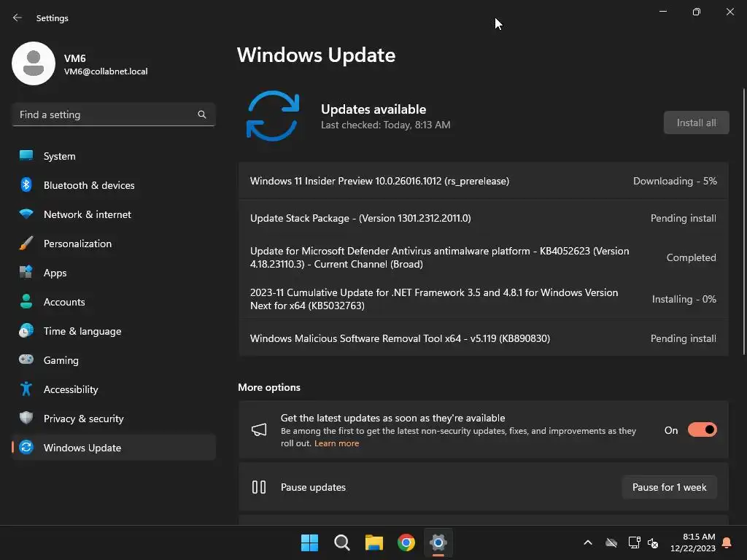747x560 pixels.
Task: Click the Accounts person icon
Action: pyautogui.click(x=26, y=301)
